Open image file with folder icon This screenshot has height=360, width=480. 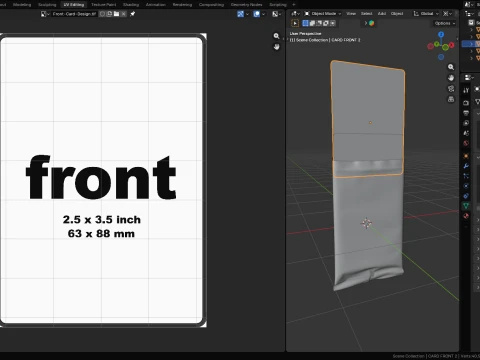[x=116, y=14]
